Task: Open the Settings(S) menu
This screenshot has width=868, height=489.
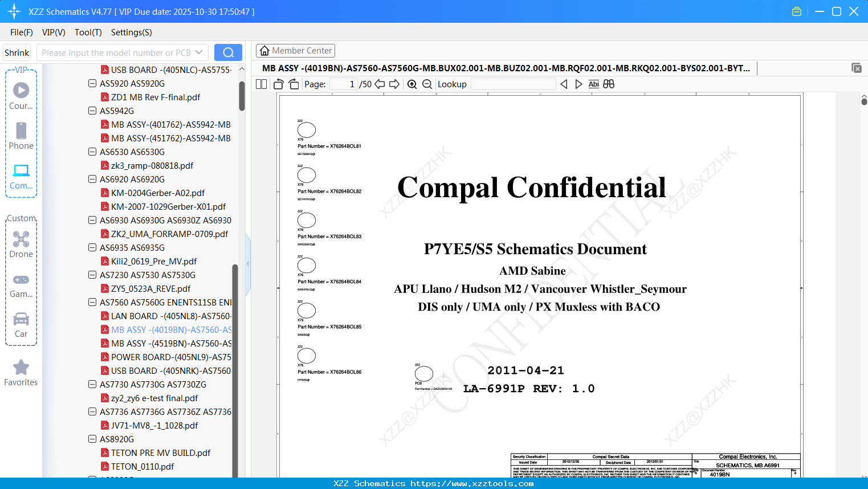Action: (x=132, y=32)
